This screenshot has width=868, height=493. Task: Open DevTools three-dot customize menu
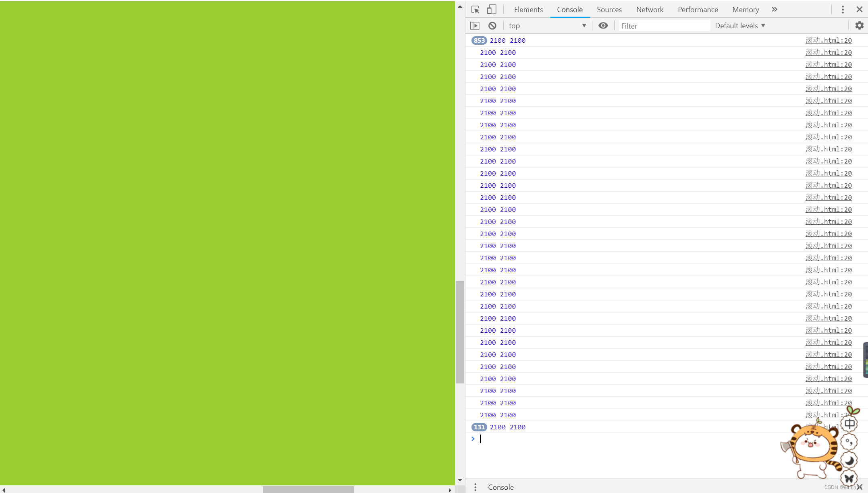pyautogui.click(x=843, y=10)
